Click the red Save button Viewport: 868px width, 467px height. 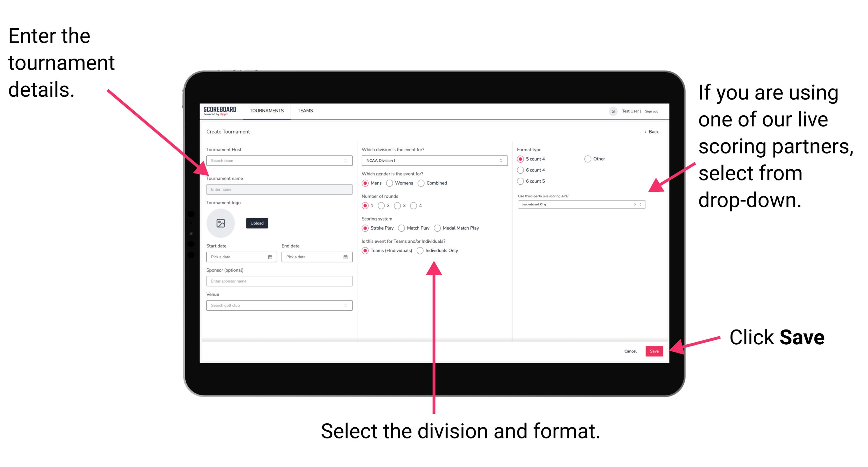coord(656,350)
